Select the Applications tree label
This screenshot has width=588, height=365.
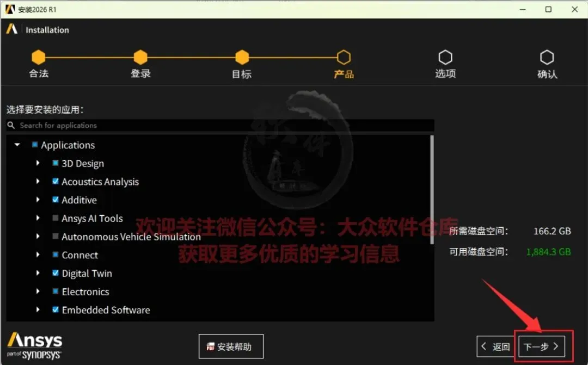(68, 145)
